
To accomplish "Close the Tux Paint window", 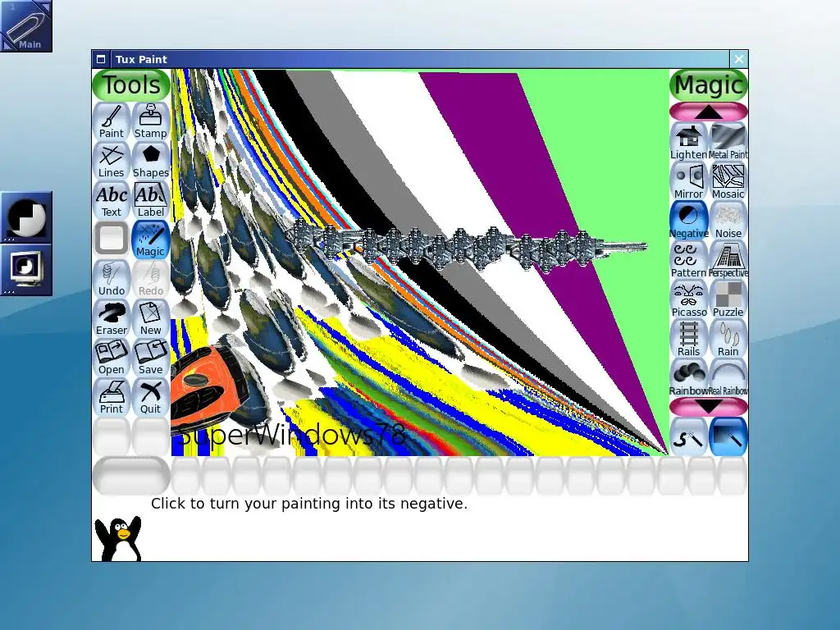I will [739, 59].
